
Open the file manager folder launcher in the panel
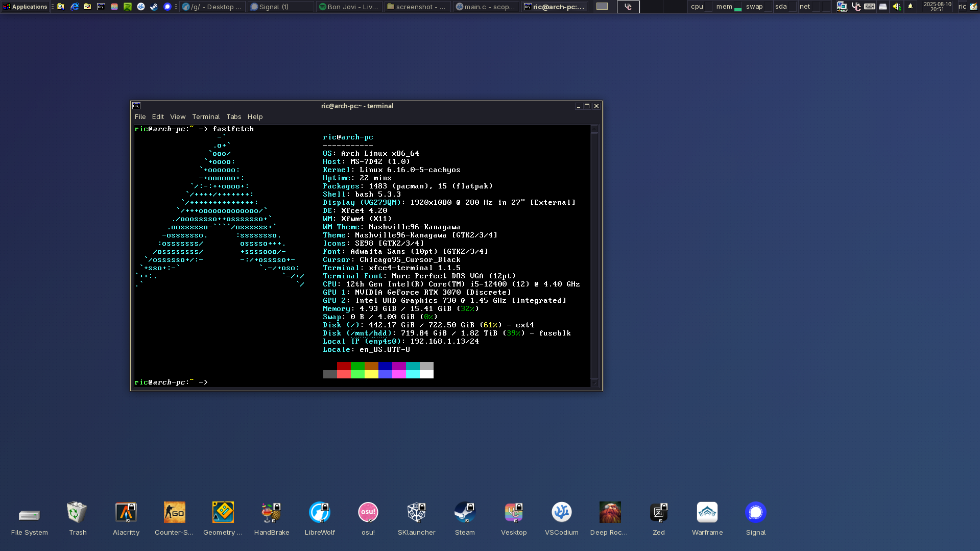(x=88, y=7)
